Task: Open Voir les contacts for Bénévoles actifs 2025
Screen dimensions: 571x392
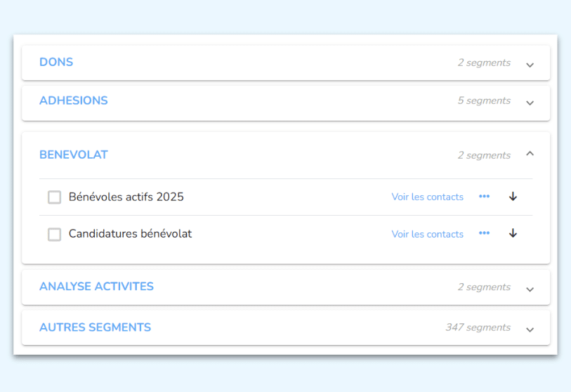Action: (427, 197)
